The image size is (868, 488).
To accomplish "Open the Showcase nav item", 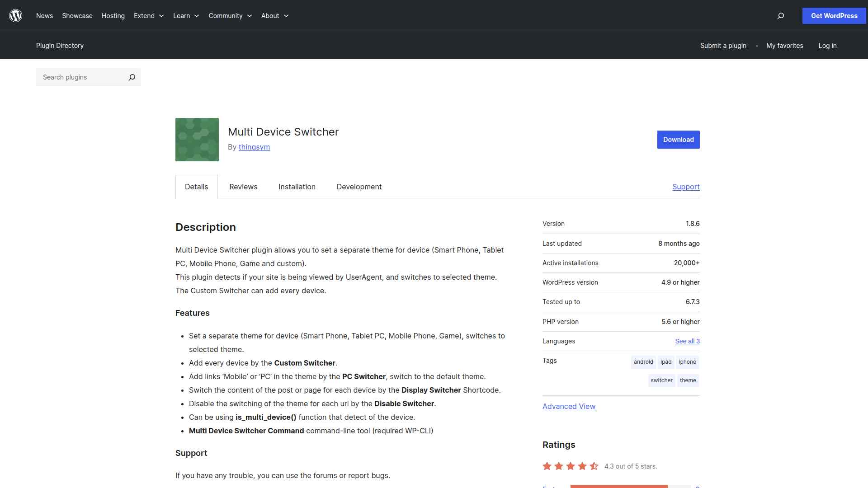I will 77,16.
